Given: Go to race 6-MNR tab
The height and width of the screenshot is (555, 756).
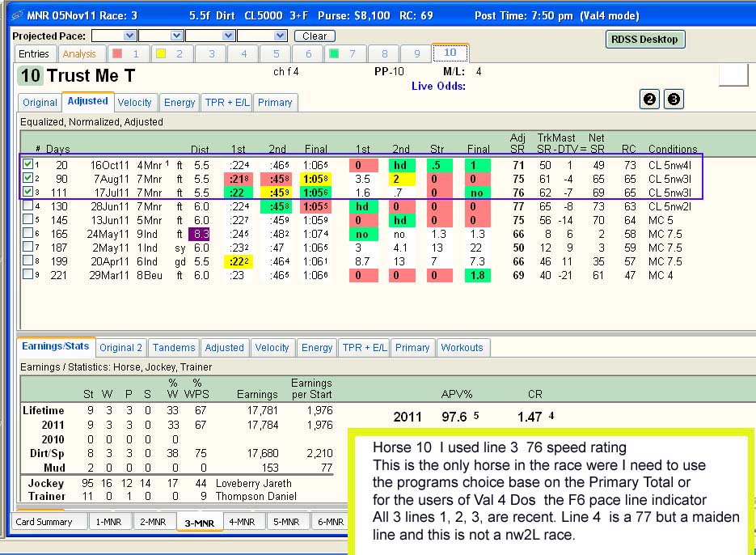Looking at the screenshot, I should click(330, 522).
